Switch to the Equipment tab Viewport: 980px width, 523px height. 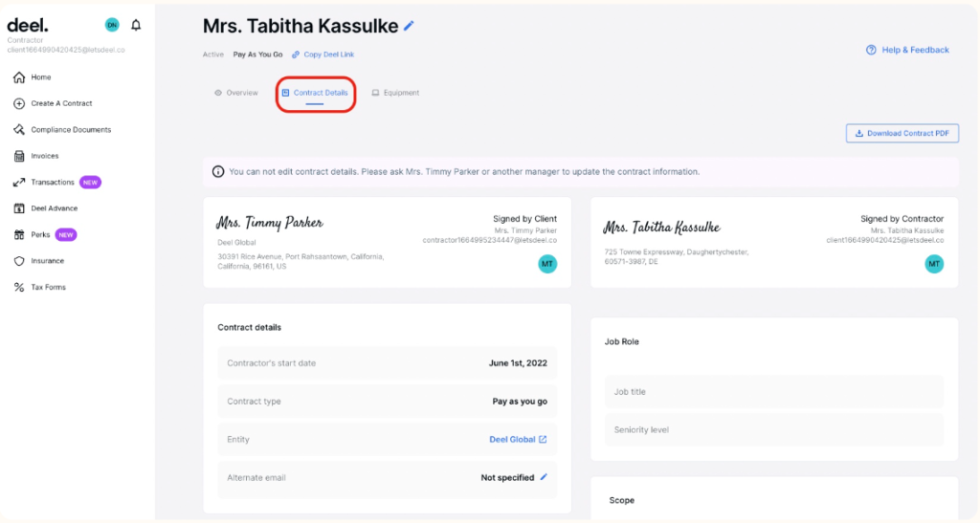[395, 93]
